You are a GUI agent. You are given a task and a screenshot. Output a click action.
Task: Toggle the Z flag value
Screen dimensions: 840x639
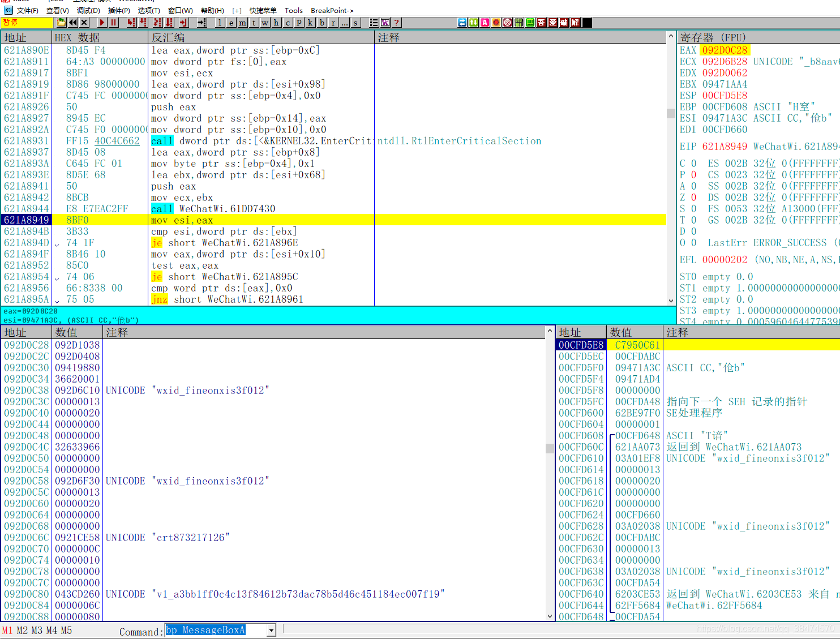[x=694, y=198]
